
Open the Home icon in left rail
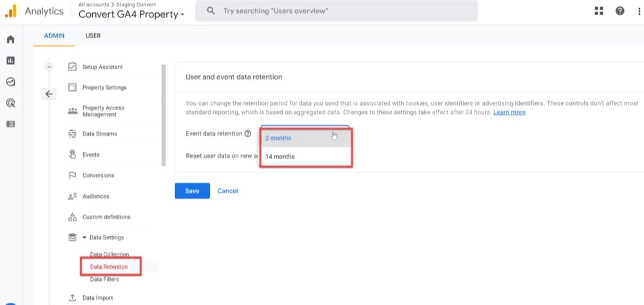click(x=11, y=39)
